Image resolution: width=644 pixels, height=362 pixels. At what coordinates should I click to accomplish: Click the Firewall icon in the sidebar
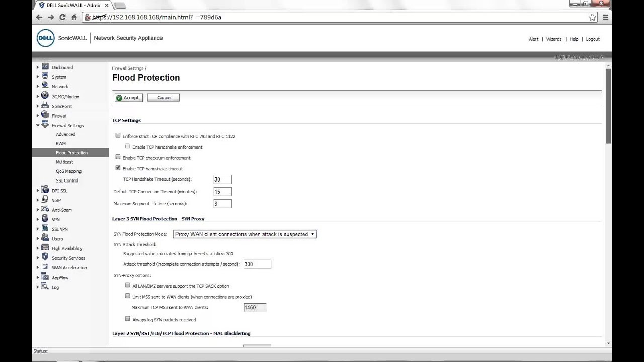point(45,115)
